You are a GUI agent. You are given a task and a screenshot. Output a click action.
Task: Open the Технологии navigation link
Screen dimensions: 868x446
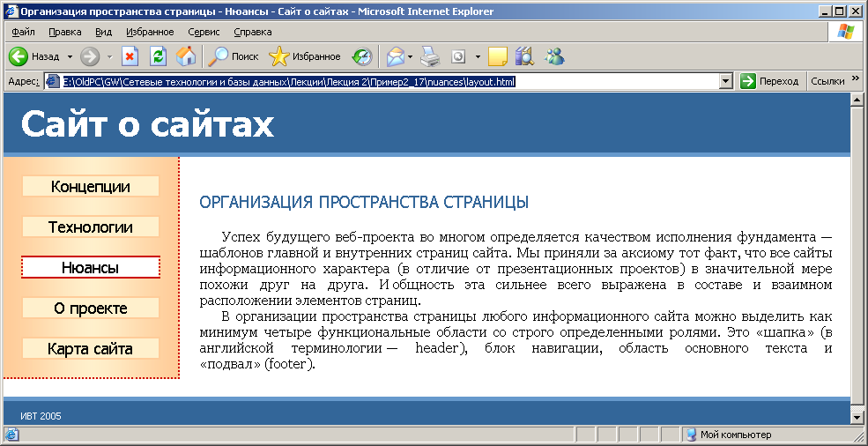click(x=91, y=227)
